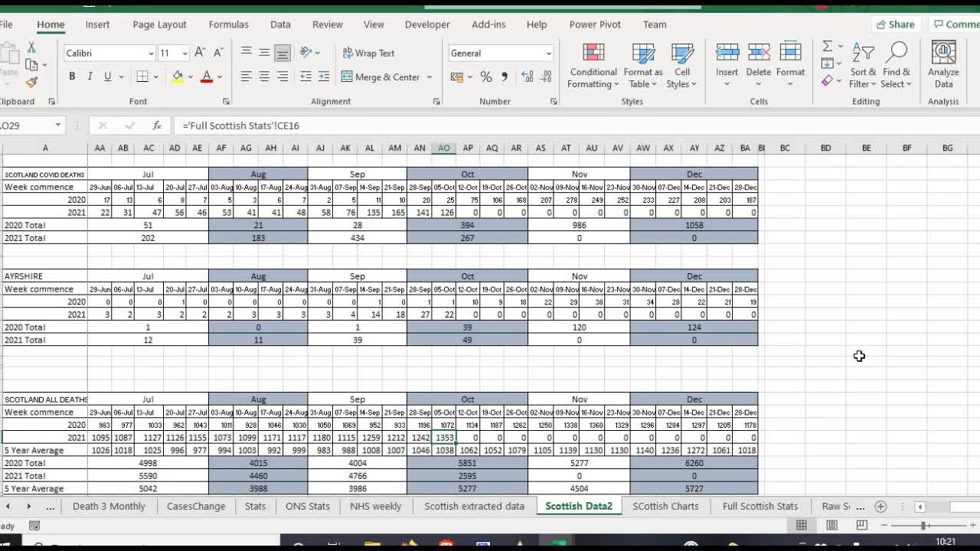Open font color dropdown arrow
This screenshot has width=980, height=551.
tap(219, 77)
